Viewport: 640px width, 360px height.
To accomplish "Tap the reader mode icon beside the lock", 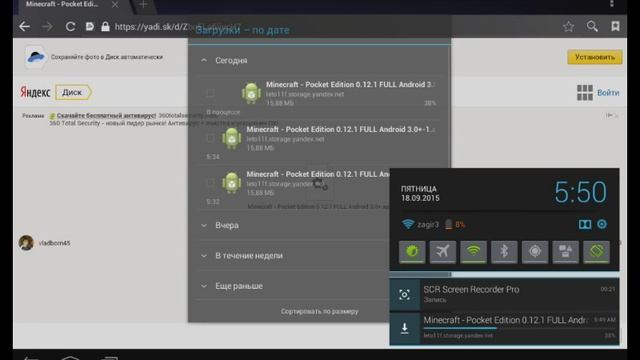I will click(x=89, y=27).
